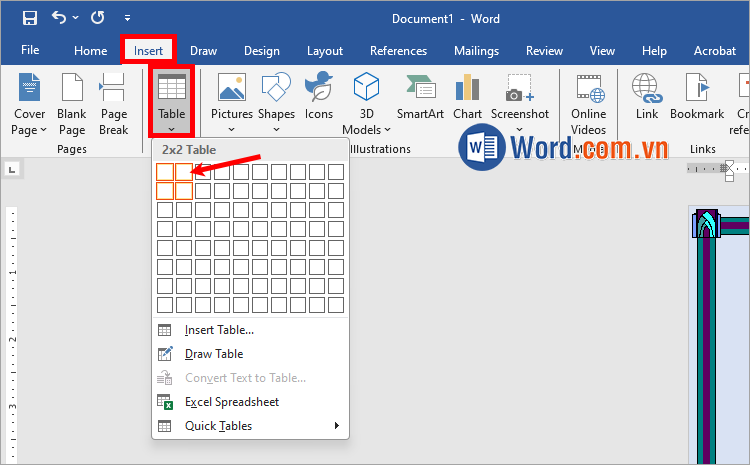Open the File tab
The image size is (750, 465).
click(x=30, y=50)
